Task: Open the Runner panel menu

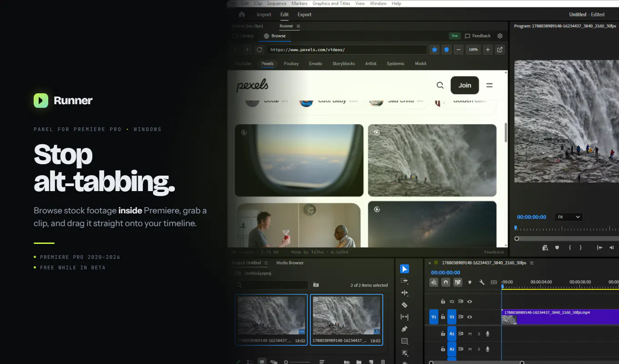Action: point(299,26)
